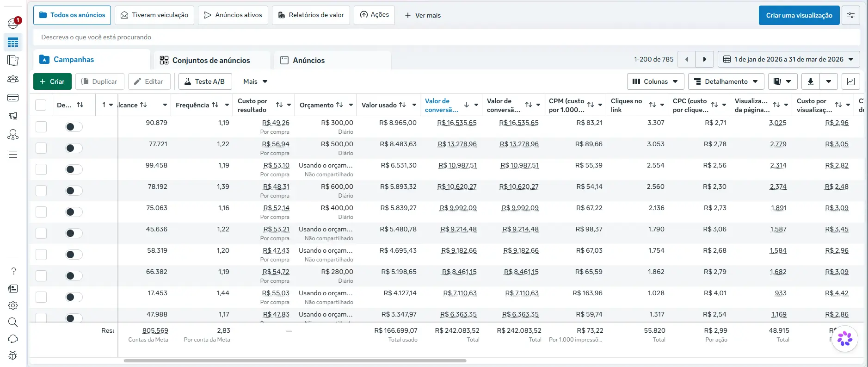This screenshot has height=367, width=868.
Task: Click the megaphone with gear icon in sidebar
Action: 13,116
